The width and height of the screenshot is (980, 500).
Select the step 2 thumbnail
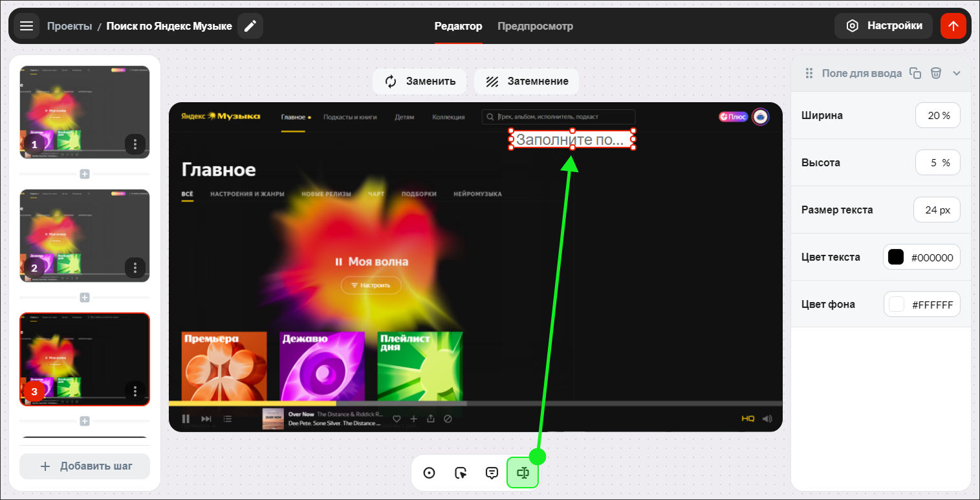click(85, 235)
